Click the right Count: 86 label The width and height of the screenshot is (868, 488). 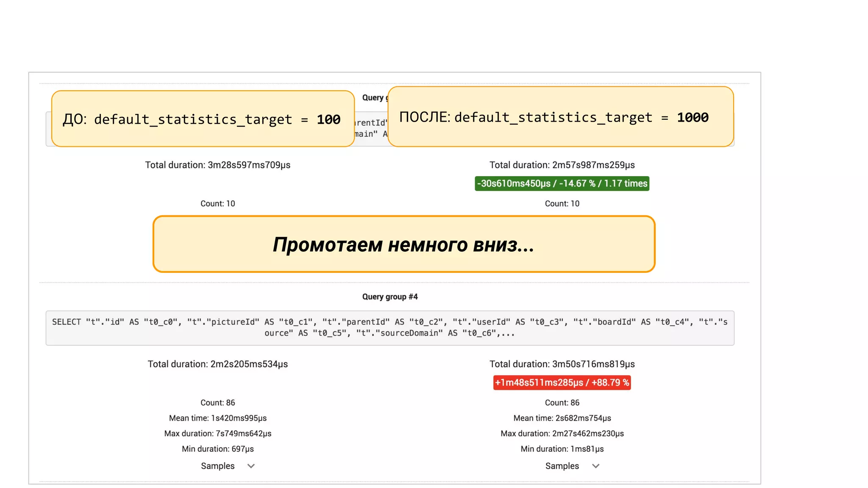(x=562, y=402)
